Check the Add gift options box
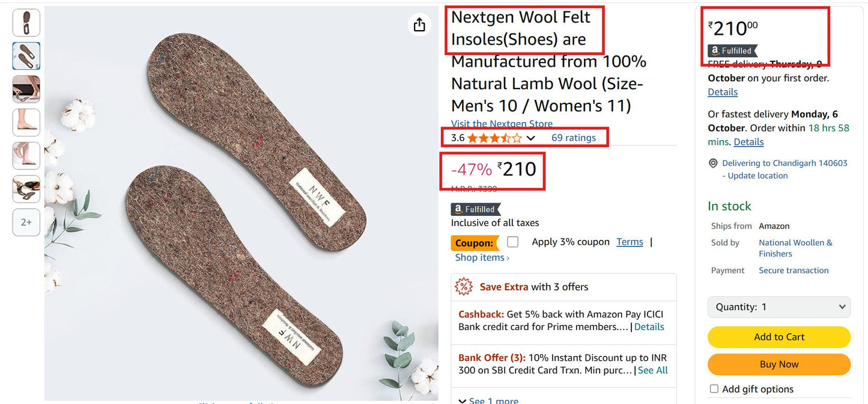The height and width of the screenshot is (404, 868). [714, 388]
